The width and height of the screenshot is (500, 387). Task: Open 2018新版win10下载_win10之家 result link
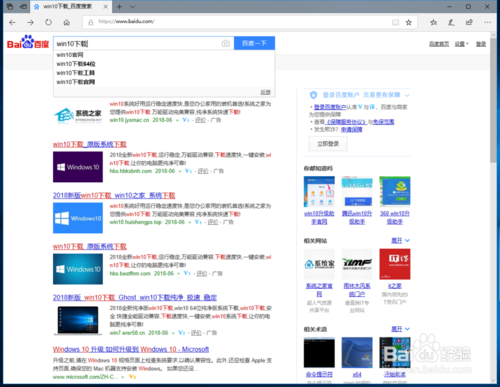(x=114, y=195)
